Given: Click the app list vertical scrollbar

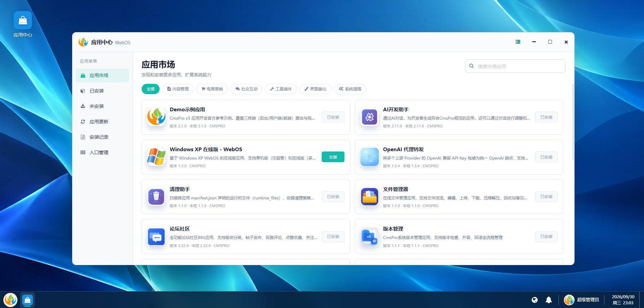Looking at the screenshot, I should click(x=573, y=121).
